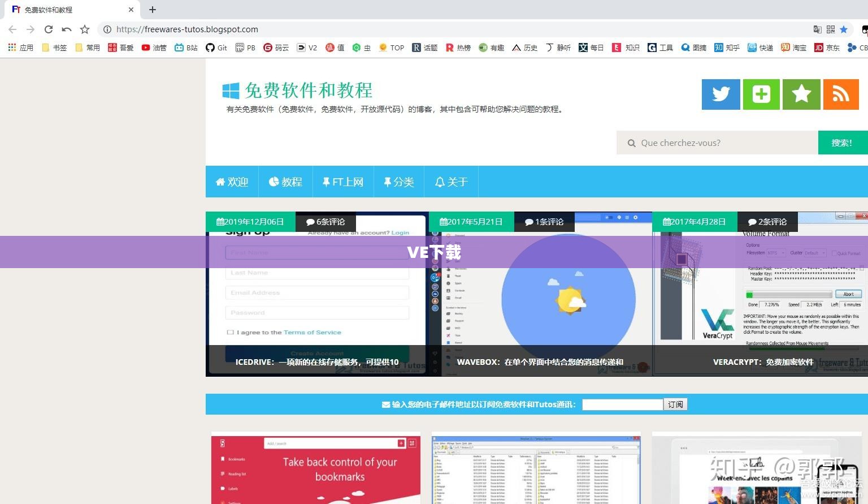Screen dimensions: 868x504
Task: View site information icon in address bar
Action: coord(107,29)
